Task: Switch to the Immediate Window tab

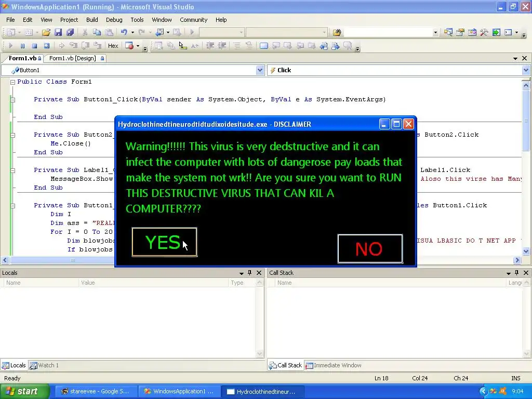Action: tap(334, 365)
